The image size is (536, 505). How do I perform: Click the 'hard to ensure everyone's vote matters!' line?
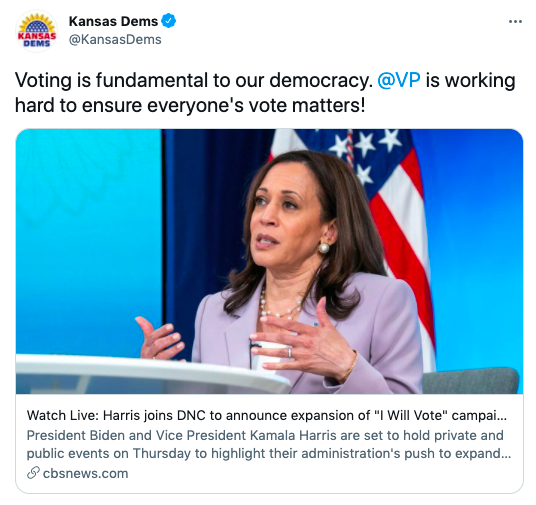point(190,105)
